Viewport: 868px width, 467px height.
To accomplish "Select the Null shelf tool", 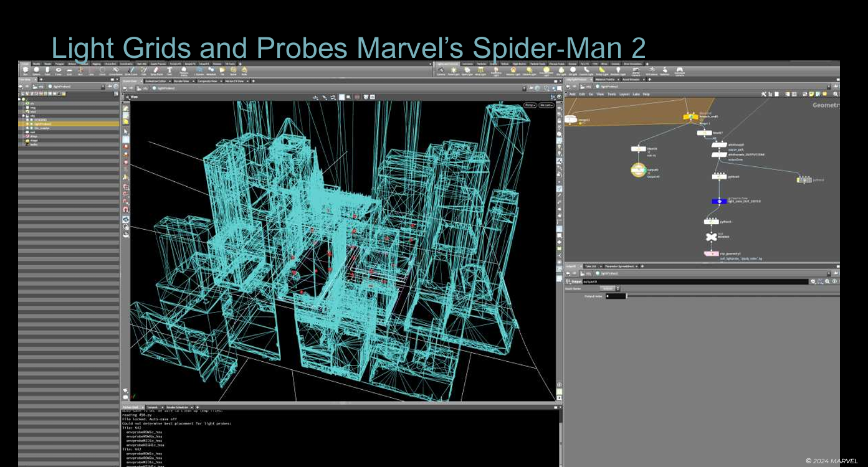I will point(80,70).
